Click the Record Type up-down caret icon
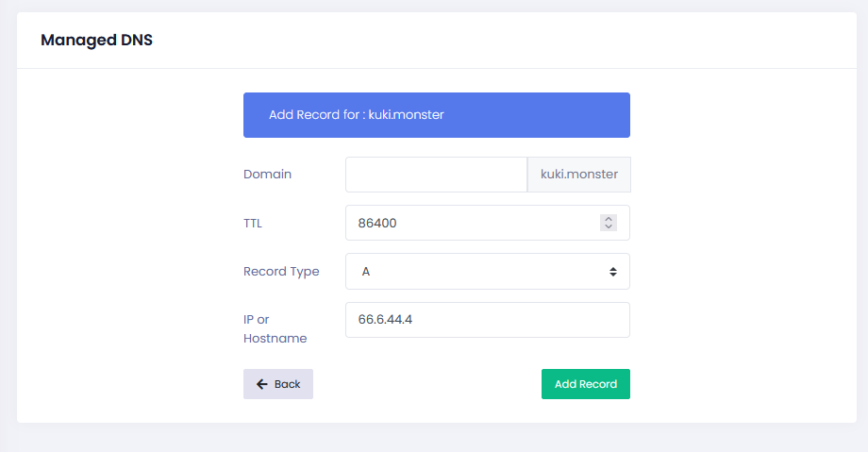 pyautogui.click(x=612, y=272)
